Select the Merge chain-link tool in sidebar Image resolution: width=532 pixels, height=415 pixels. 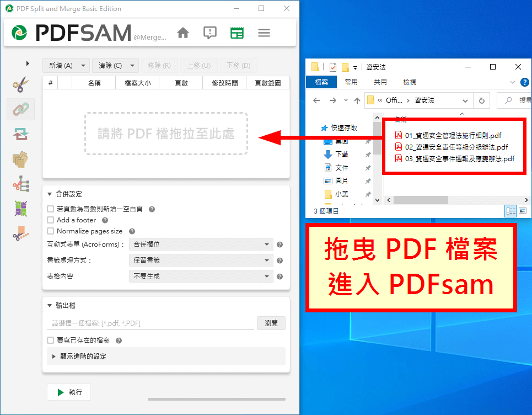21,109
